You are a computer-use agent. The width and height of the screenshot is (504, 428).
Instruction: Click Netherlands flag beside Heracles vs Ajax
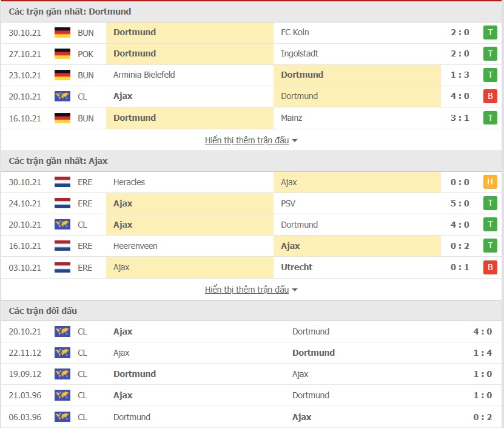[62, 182]
